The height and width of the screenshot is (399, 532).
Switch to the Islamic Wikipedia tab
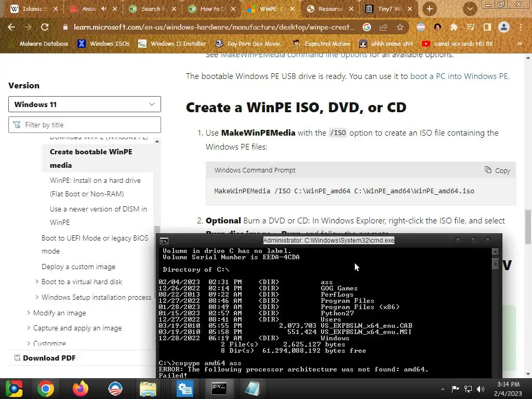[34, 9]
